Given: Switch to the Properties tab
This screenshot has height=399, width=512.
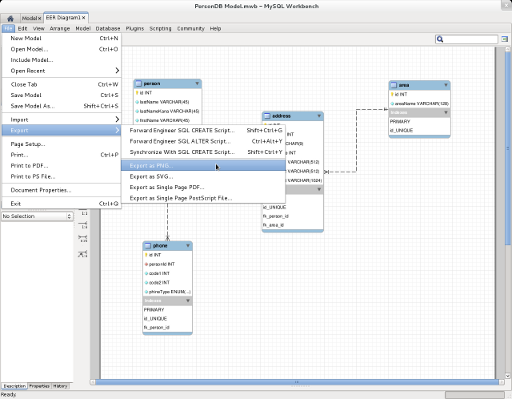Looking at the screenshot, I should click(39, 386).
